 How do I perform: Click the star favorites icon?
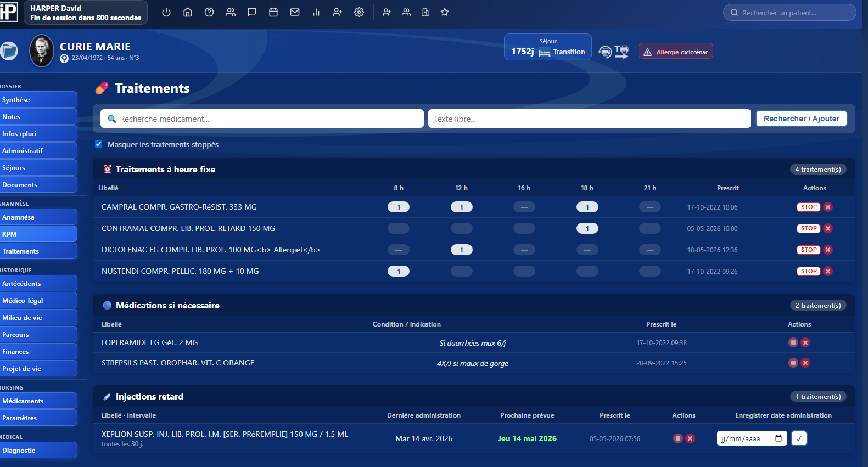coord(445,12)
